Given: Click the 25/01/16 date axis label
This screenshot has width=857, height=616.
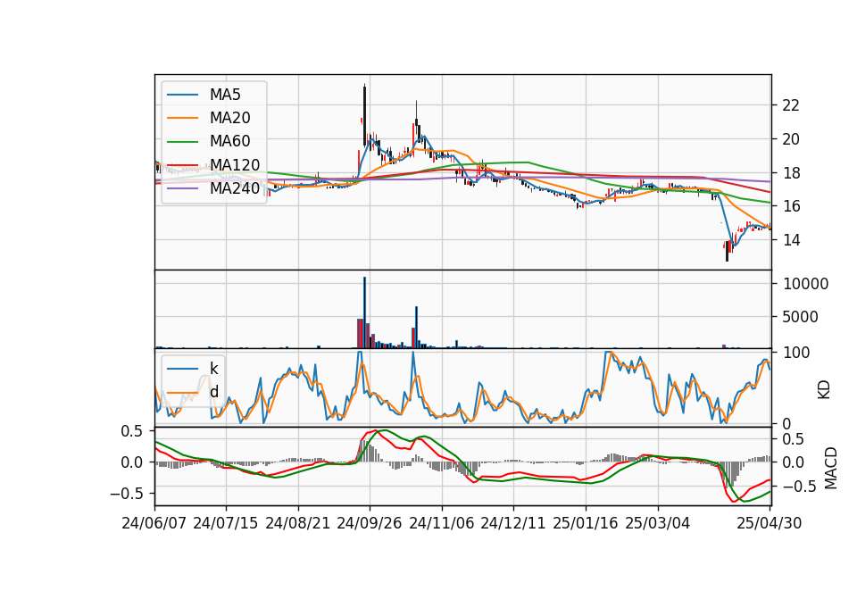Looking at the screenshot, I should click(586, 523).
